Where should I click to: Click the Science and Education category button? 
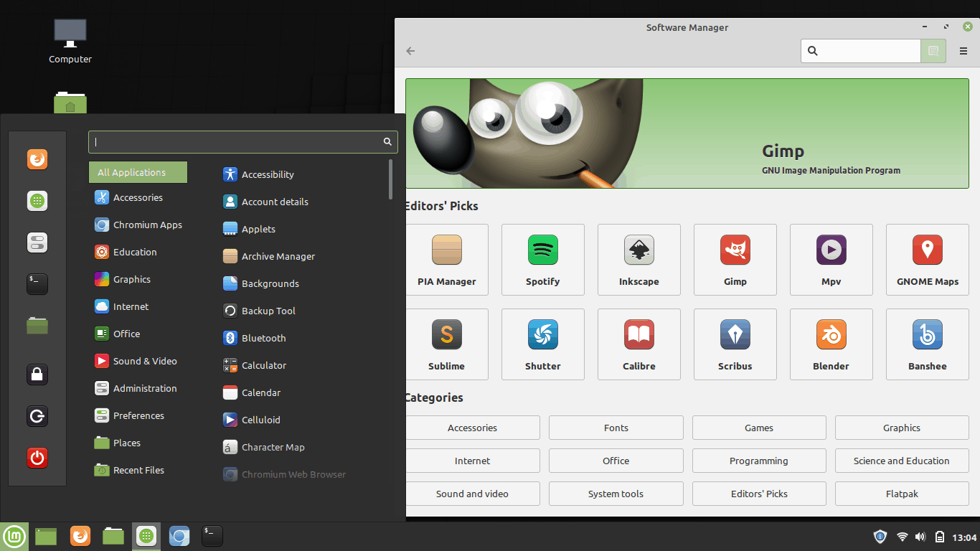click(902, 461)
